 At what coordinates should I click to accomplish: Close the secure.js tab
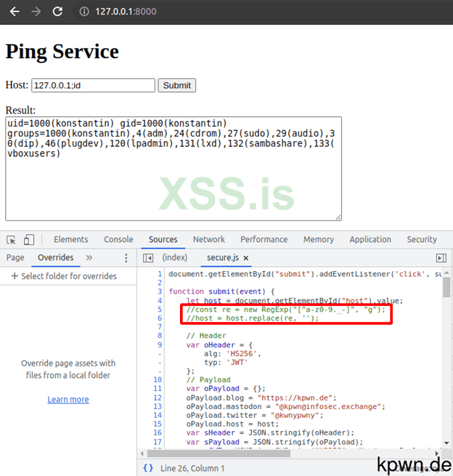click(x=246, y=258)
